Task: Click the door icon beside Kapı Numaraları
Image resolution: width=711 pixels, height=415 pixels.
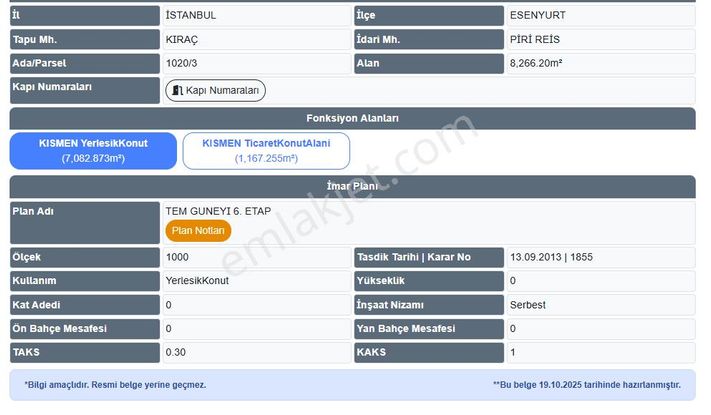Action: 178,91
